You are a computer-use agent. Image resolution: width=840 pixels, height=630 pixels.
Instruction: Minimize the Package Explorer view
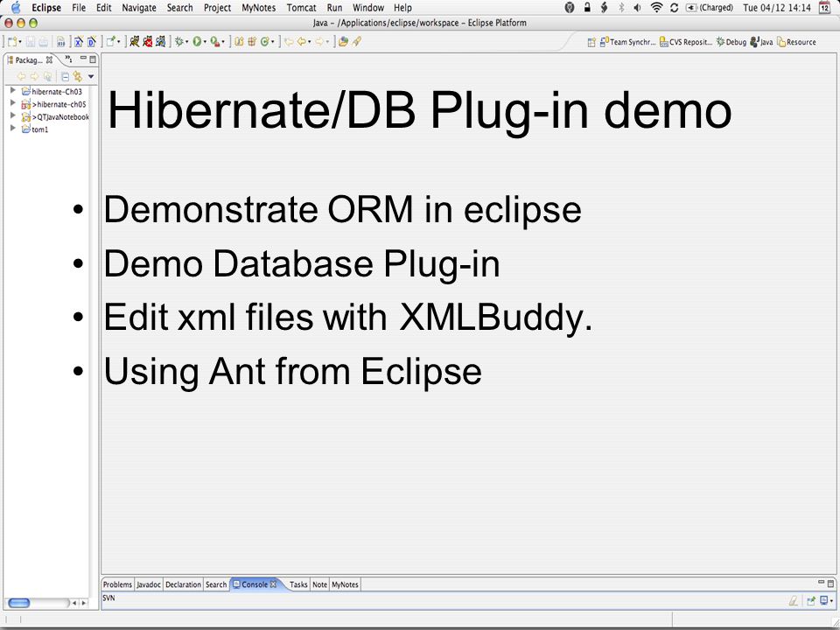(83, 58)
